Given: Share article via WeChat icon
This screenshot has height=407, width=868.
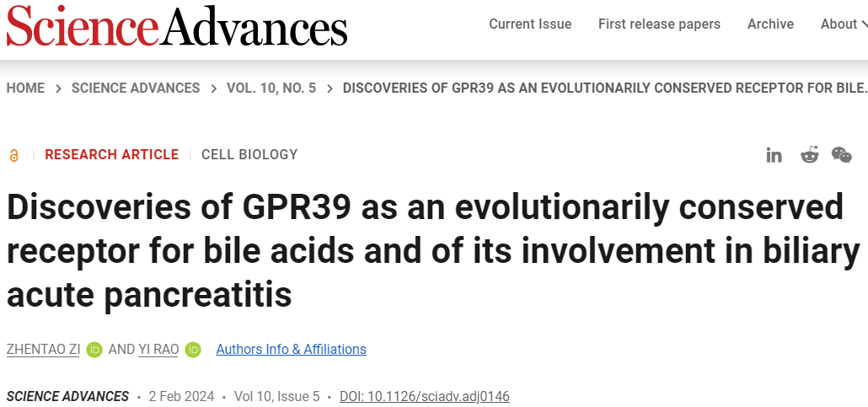Looking at the screenshot, I should click(x=841, y=155).
